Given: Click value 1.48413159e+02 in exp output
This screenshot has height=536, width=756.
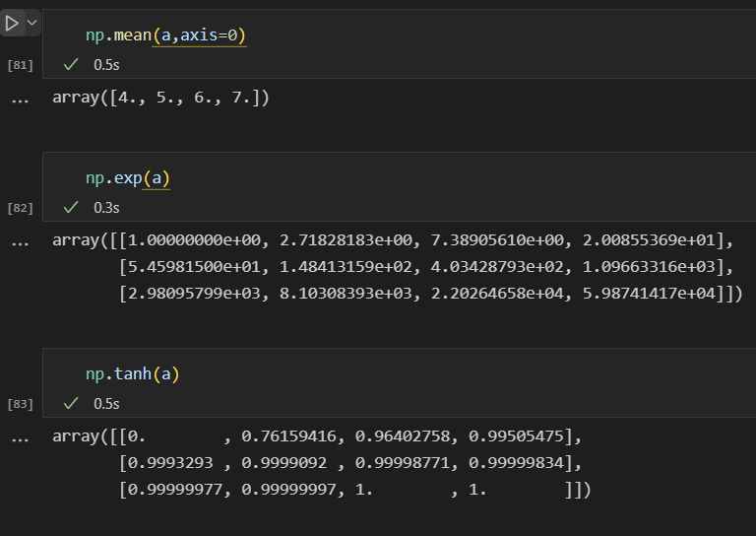Looking at the screenshot, I should coord(346,266).
